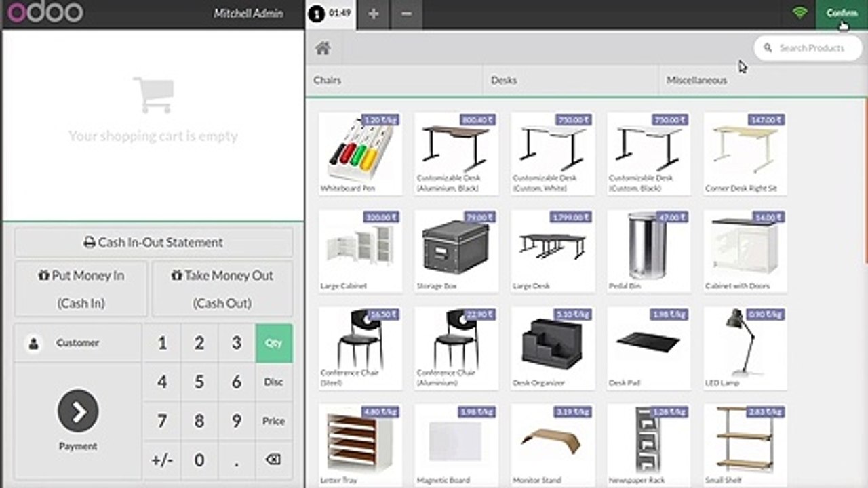Image resolution: width=868 pixels, height=488 pixels.
Task: Select the Disc mode button
Action: (x=273, y=382)
